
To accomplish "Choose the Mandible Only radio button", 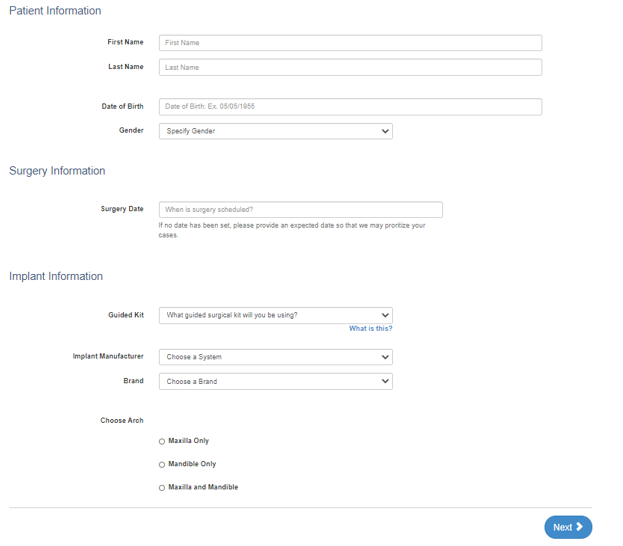I will (162, 465).
